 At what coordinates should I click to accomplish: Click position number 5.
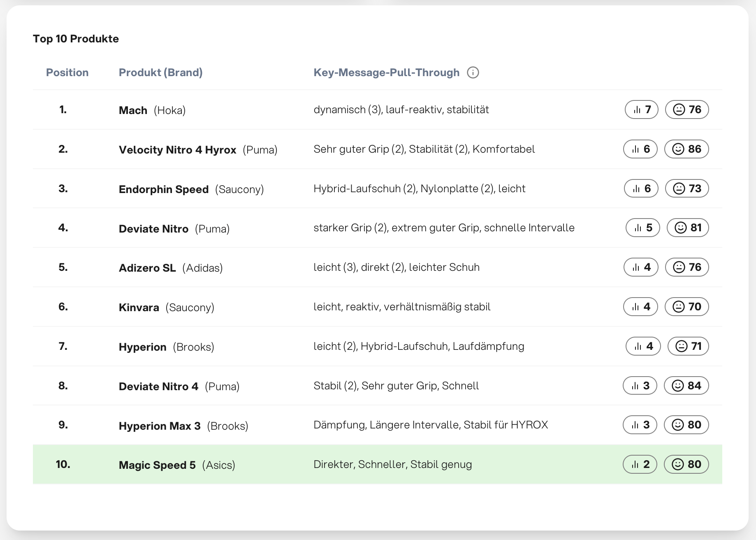click(x=63, y=267)
